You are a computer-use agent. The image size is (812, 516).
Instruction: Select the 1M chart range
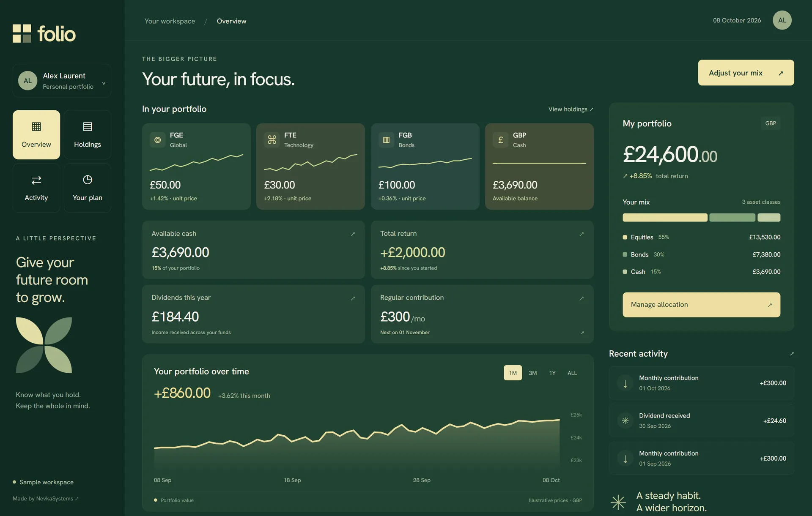coord(513,373)
